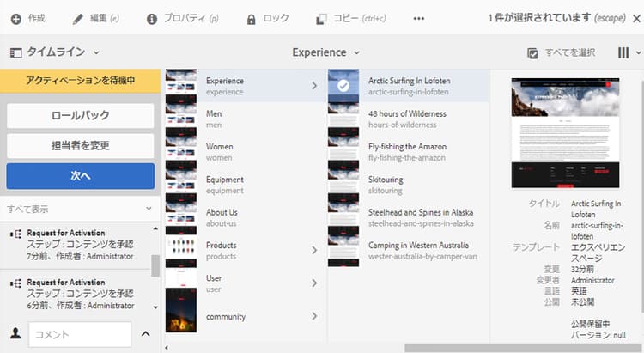Click the '1 item selected' status text
644x353 pixels.
click(557, 18)
